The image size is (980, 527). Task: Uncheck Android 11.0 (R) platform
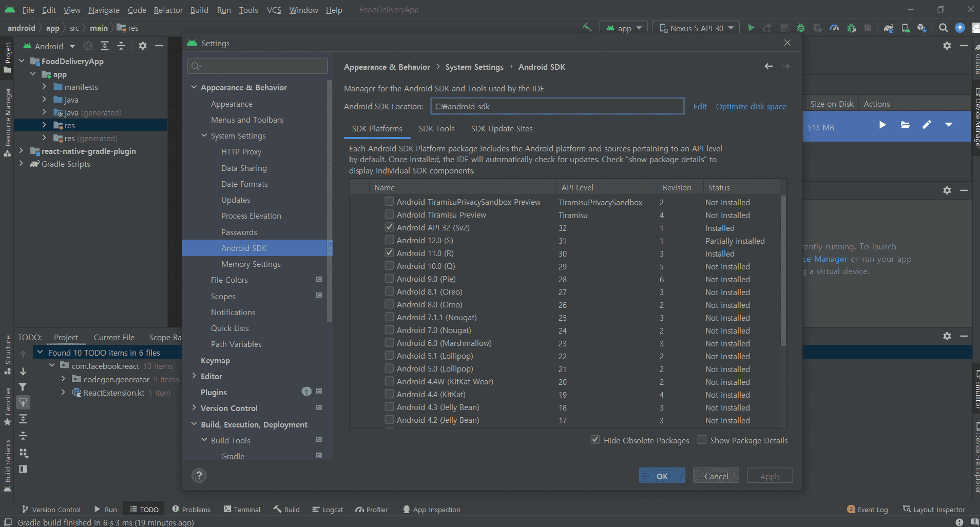[x=389, y=253]
